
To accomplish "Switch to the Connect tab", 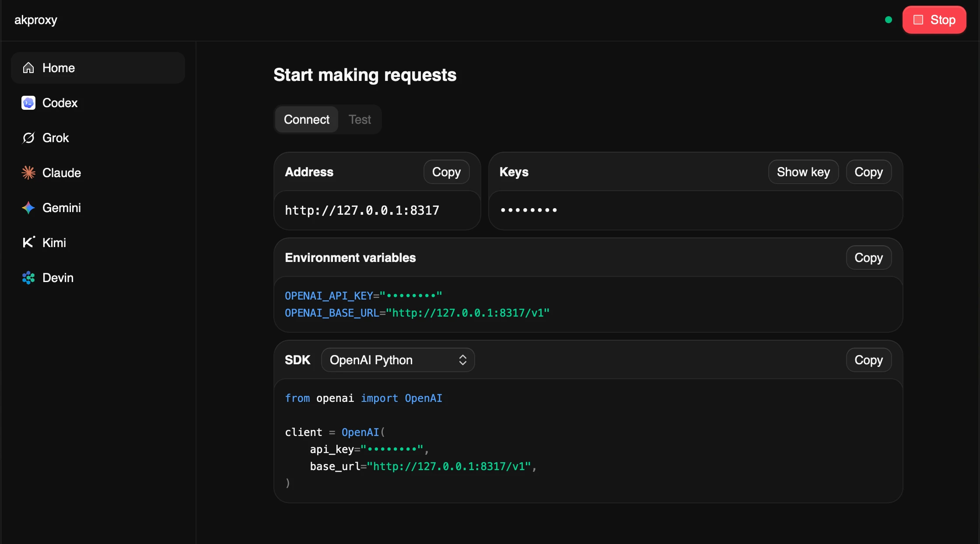I will coord(307,119).
